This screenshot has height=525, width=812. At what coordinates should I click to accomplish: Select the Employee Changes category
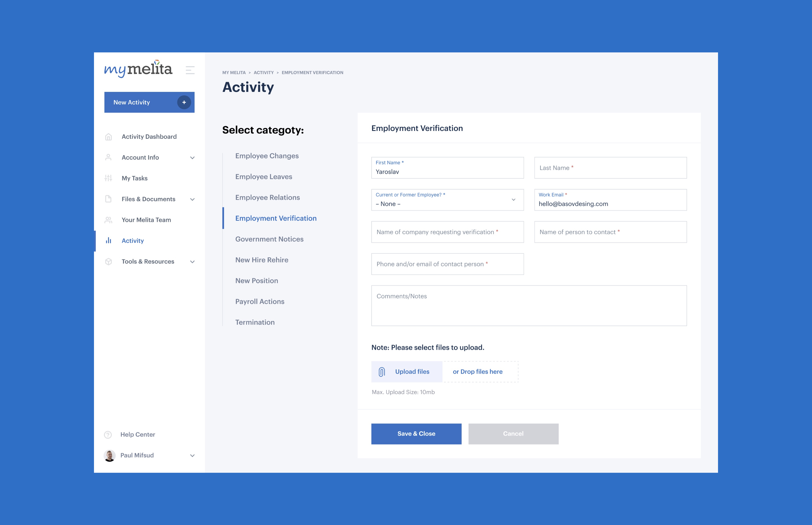pos(267,156)
